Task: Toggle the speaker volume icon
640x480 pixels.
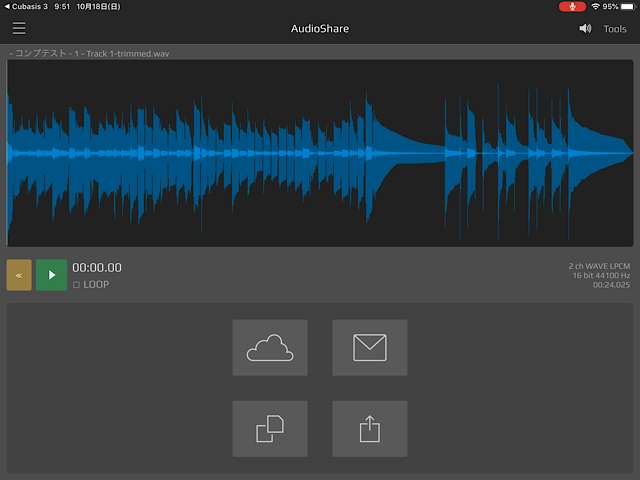Action: 585,29
